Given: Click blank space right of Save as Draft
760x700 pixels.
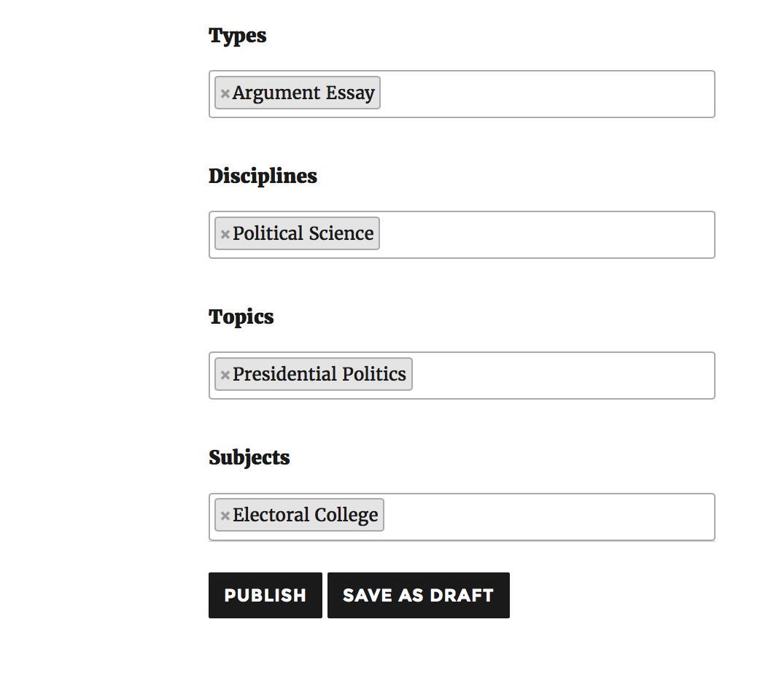Looking at the screenshot, I should [x=620, y=596].
